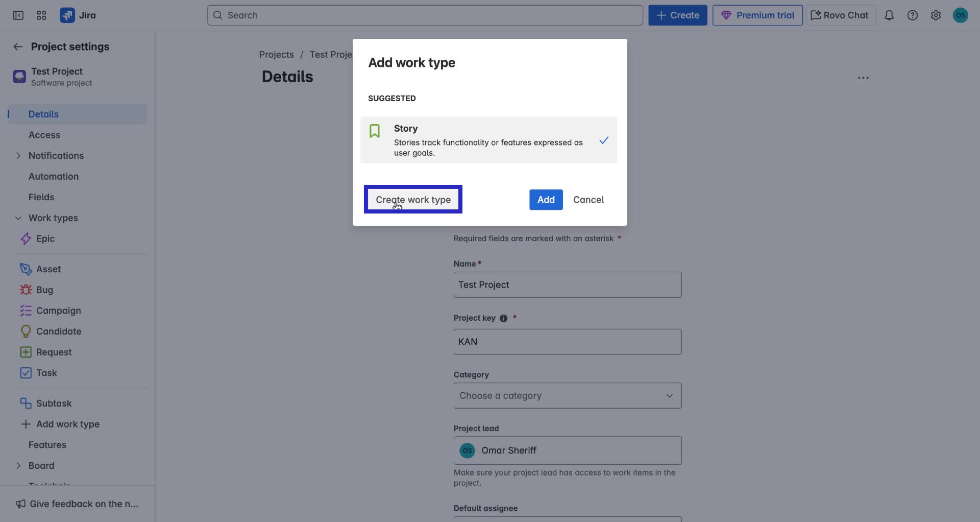980x522 pixels.
Task: Open the Projects breadcrumb link
Action: [x=276, y=54]
